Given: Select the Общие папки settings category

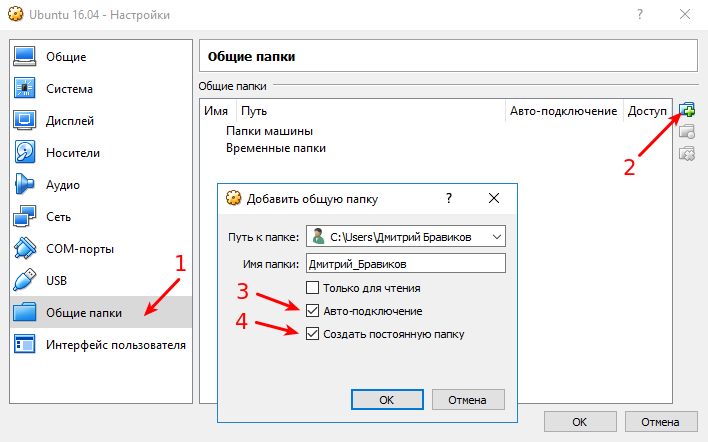Looking at the screenshot, I should pos(101,312).
